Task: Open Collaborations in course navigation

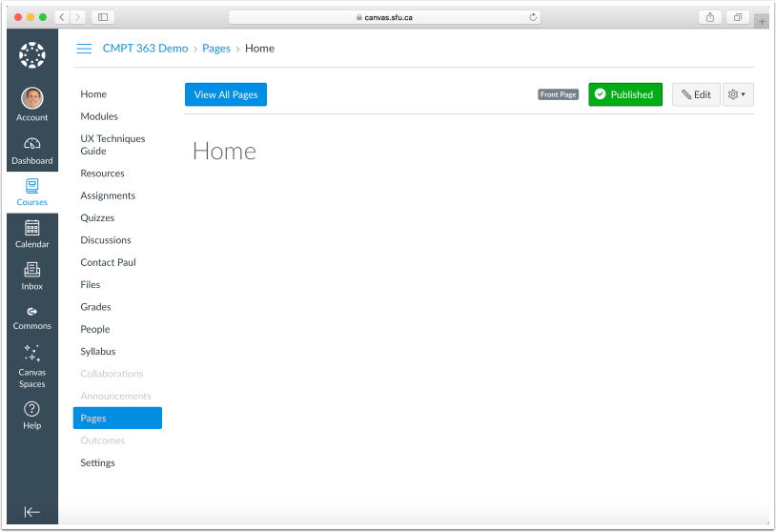Action: 112,374
